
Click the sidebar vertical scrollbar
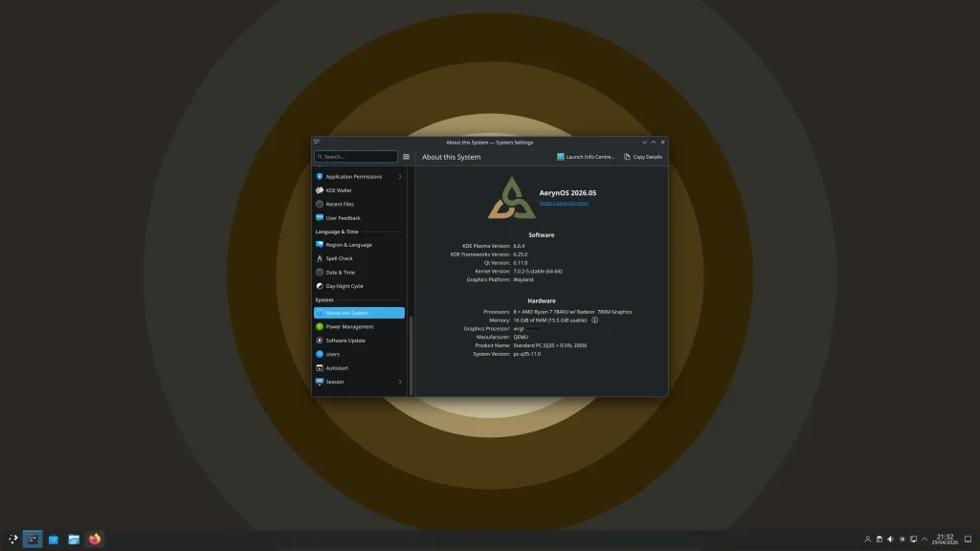(x=411, y=355)
